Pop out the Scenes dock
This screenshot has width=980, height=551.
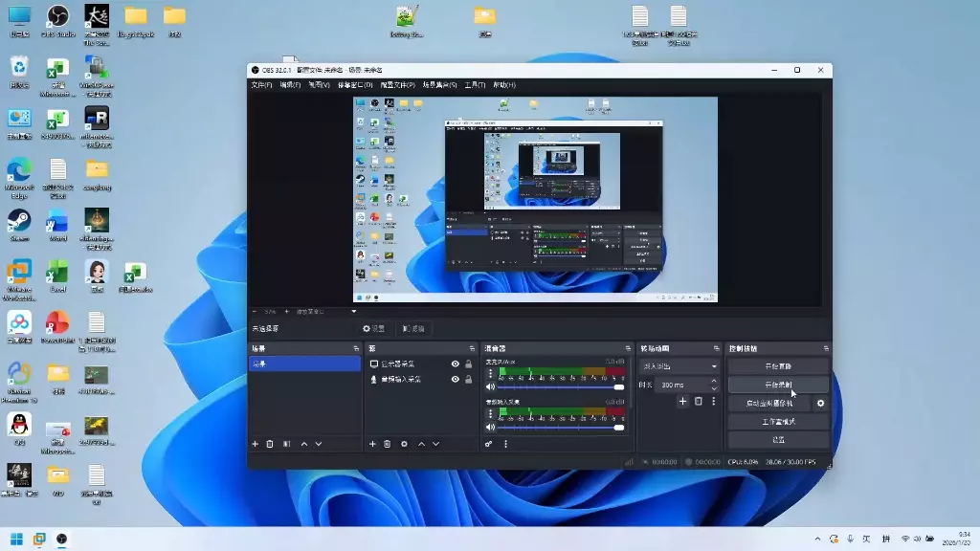pyautogui.click(x=356, y=348)
